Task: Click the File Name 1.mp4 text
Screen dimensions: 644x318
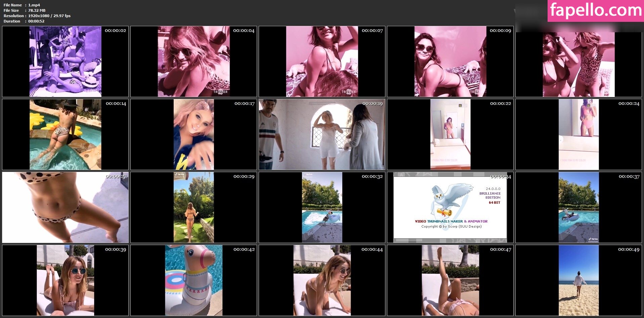Action: coord(22,5)
